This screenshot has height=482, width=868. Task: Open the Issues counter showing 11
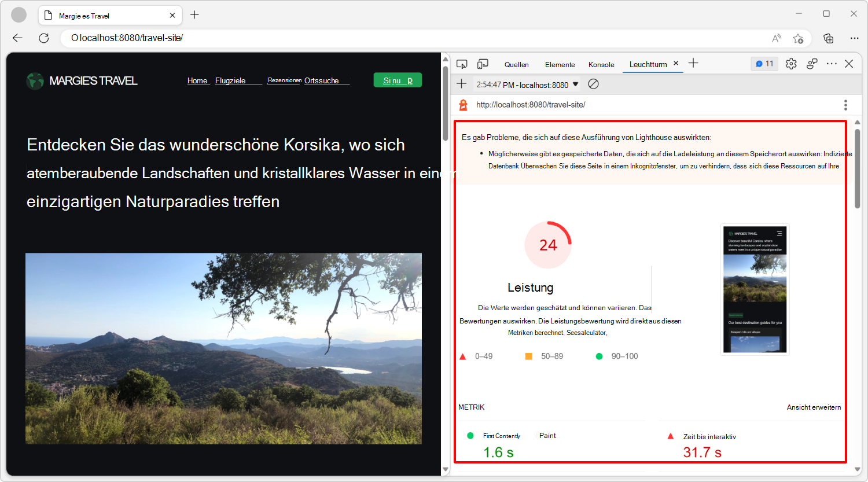point(764,64)
